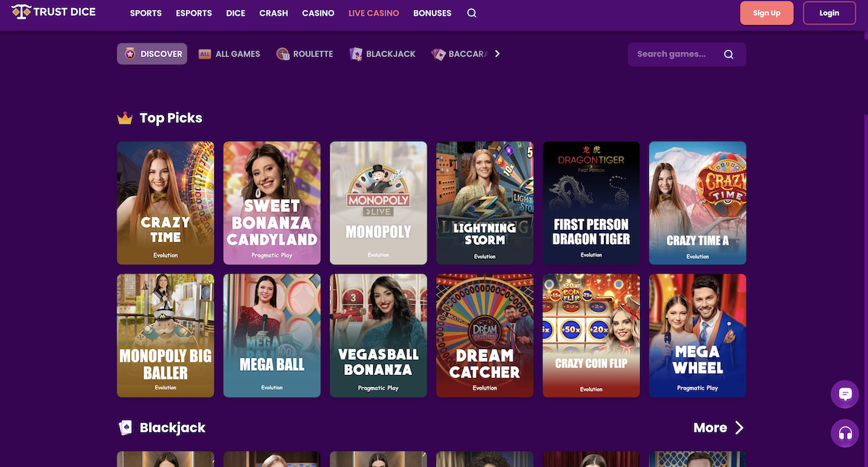Viewport: 868px width, 467px height.
Task: Click the Discover star icon
Action: click(129, 54)
